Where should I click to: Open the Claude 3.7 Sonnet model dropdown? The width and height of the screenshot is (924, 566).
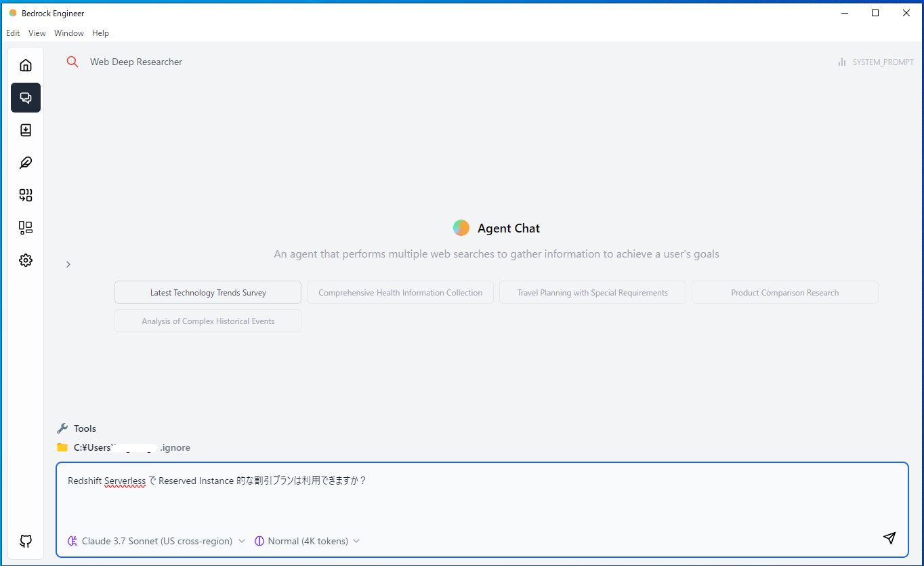point(156,541)
